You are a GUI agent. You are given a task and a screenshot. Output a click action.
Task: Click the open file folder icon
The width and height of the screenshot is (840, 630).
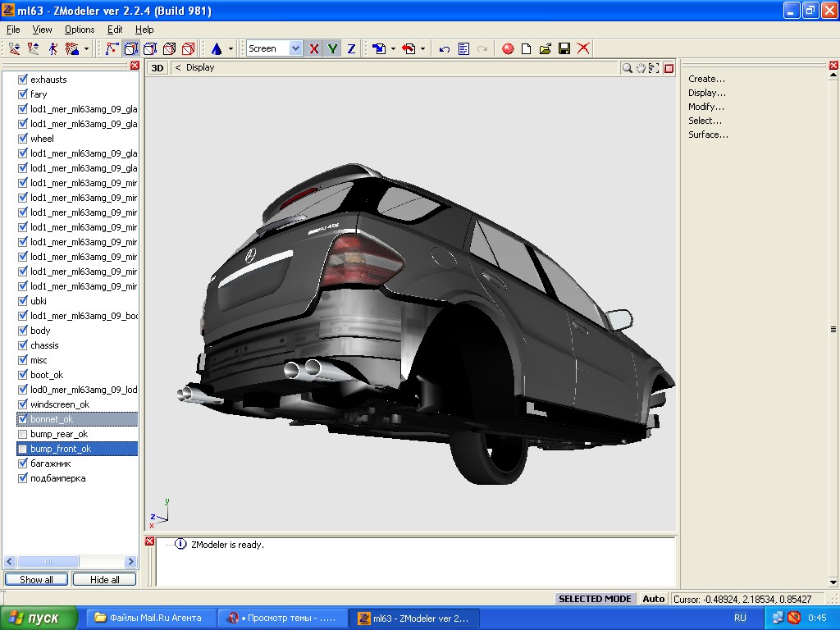(x=546, y=48)
